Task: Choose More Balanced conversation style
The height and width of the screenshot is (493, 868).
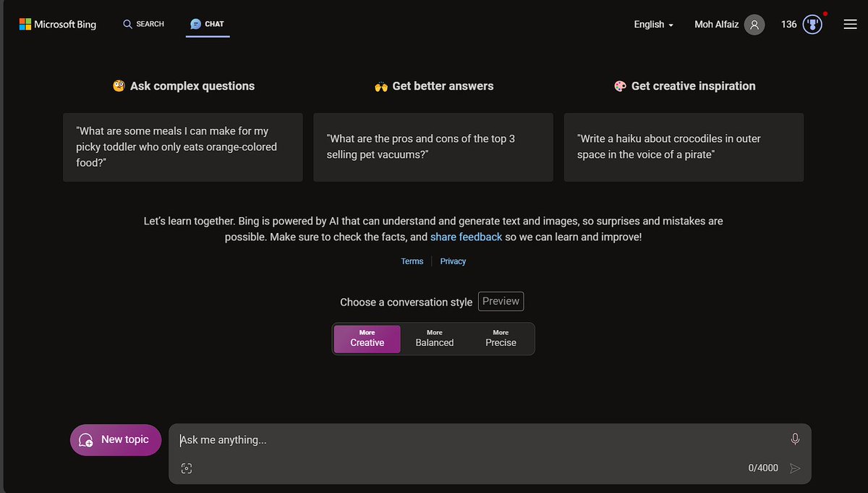Action: coord(434,339)
